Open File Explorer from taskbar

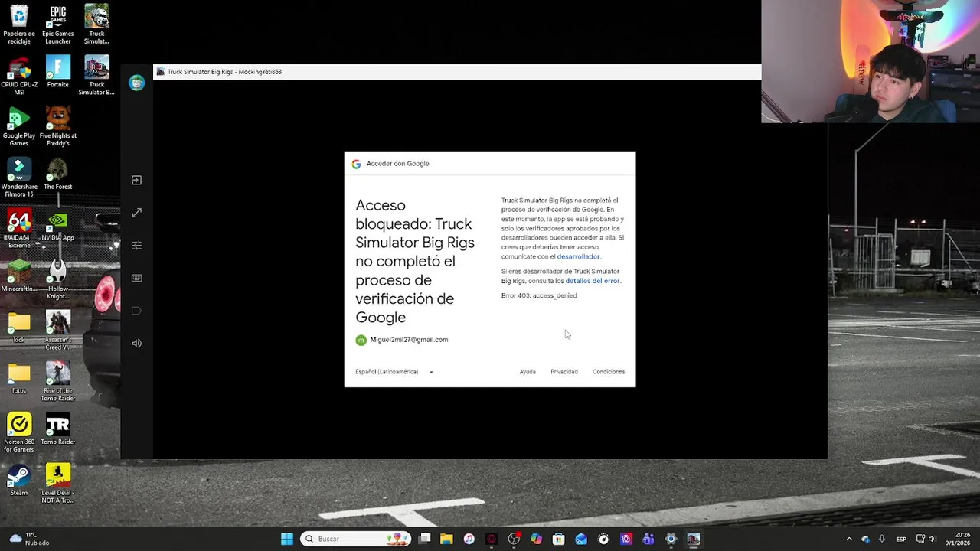point(446,539)
